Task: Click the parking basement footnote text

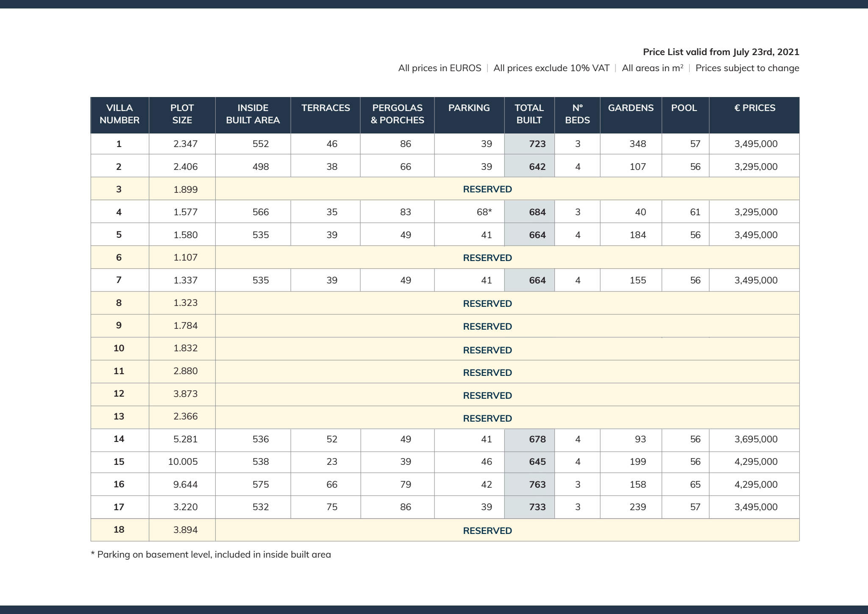Action: click(x=211, y=555)
